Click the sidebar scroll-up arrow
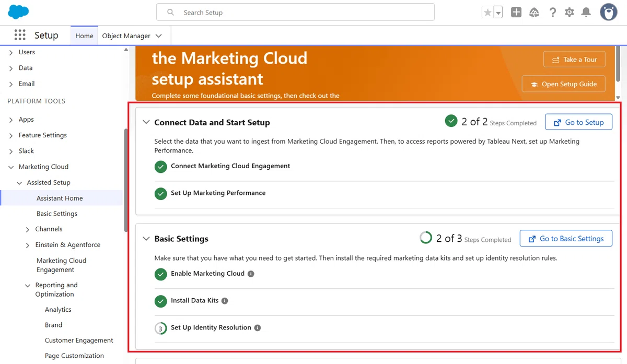The width and height of the screenshot is (627, 364). click(x=126, y=50)
